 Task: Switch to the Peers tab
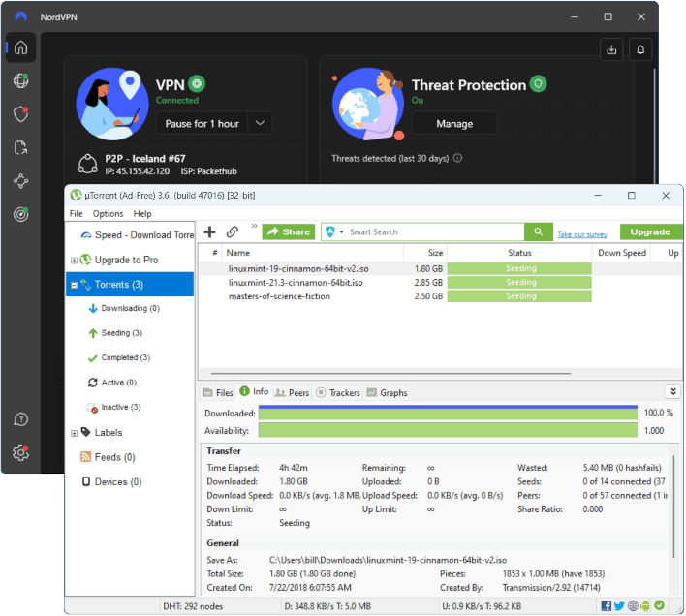coord(292,392)
